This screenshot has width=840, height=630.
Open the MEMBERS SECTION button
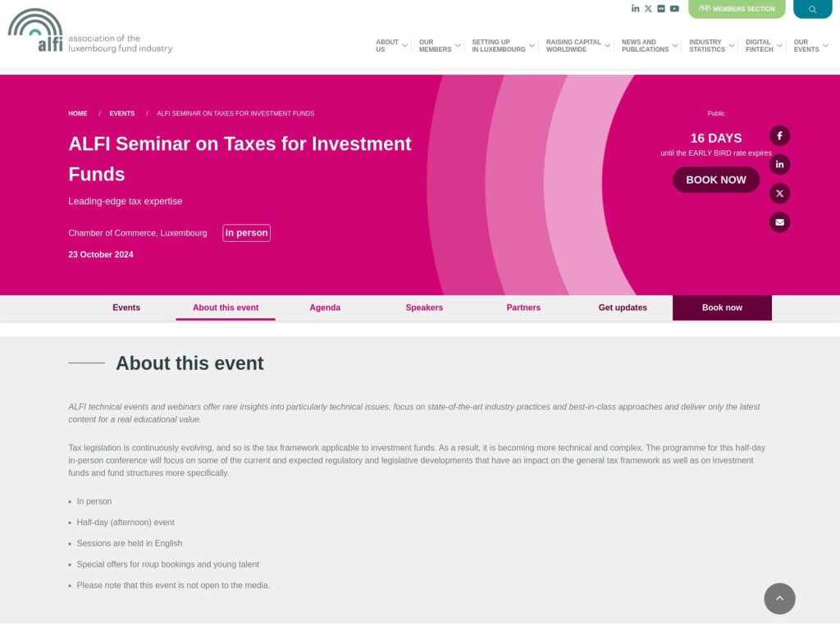tap(737, 8)
